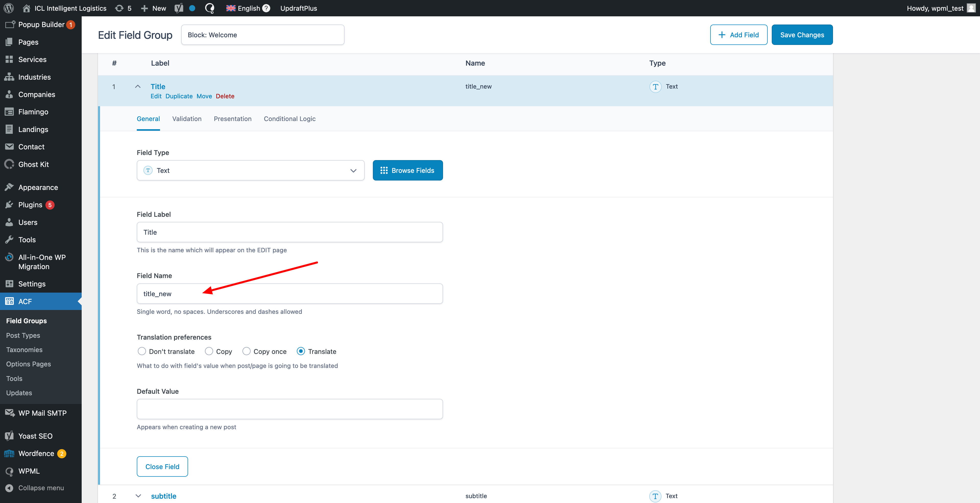Select the Copy once radio option

247,351
